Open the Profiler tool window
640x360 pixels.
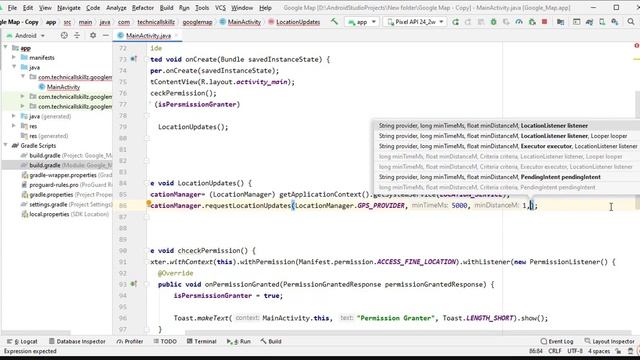(130, 341)
